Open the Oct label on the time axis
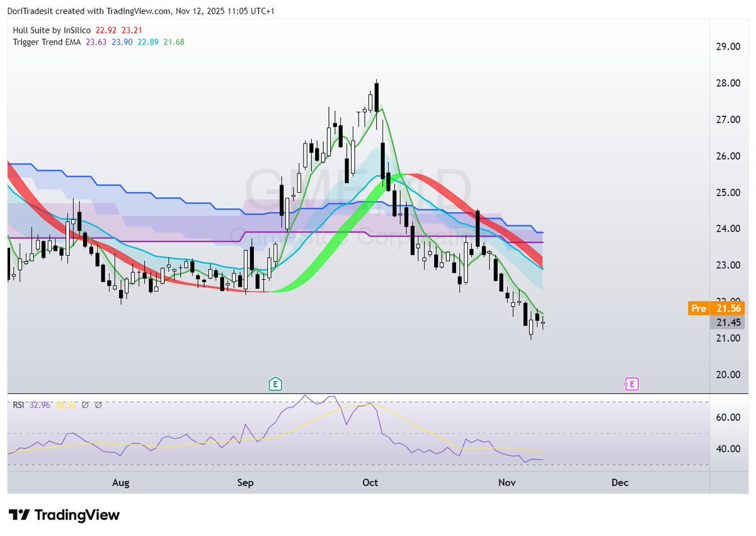The height and width of the screenshot is (536, 756). click(370, 482)
